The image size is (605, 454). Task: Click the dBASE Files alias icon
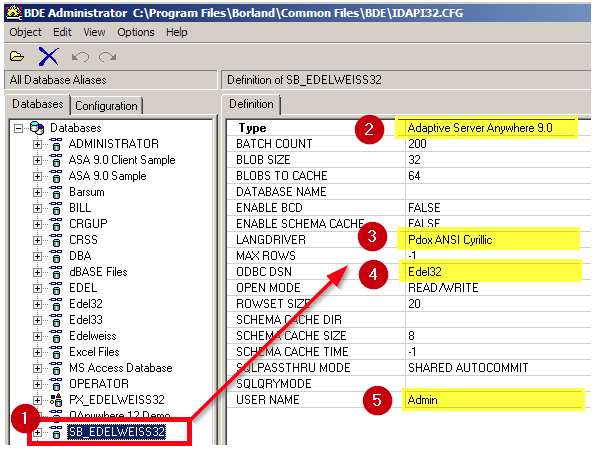[56, 272]
